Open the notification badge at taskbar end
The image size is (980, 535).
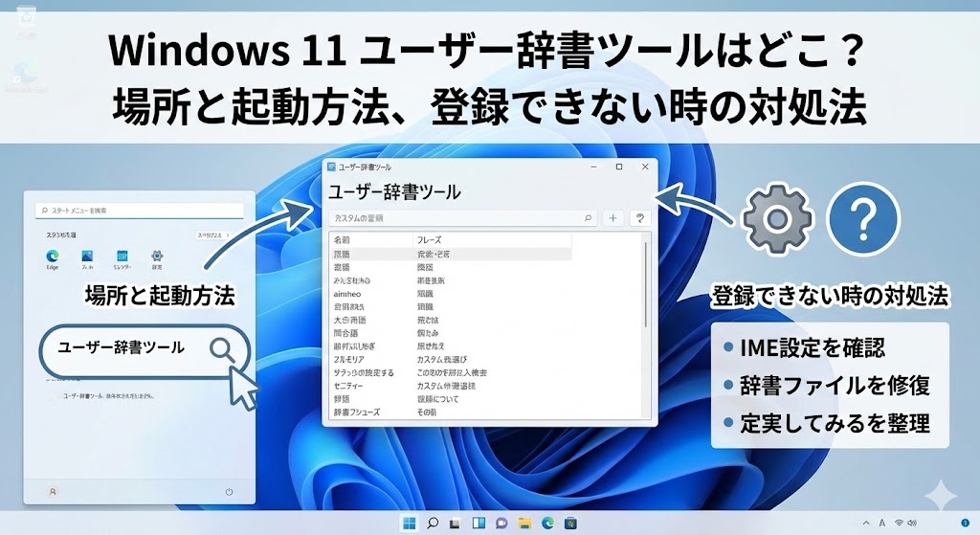click(965, 523)
